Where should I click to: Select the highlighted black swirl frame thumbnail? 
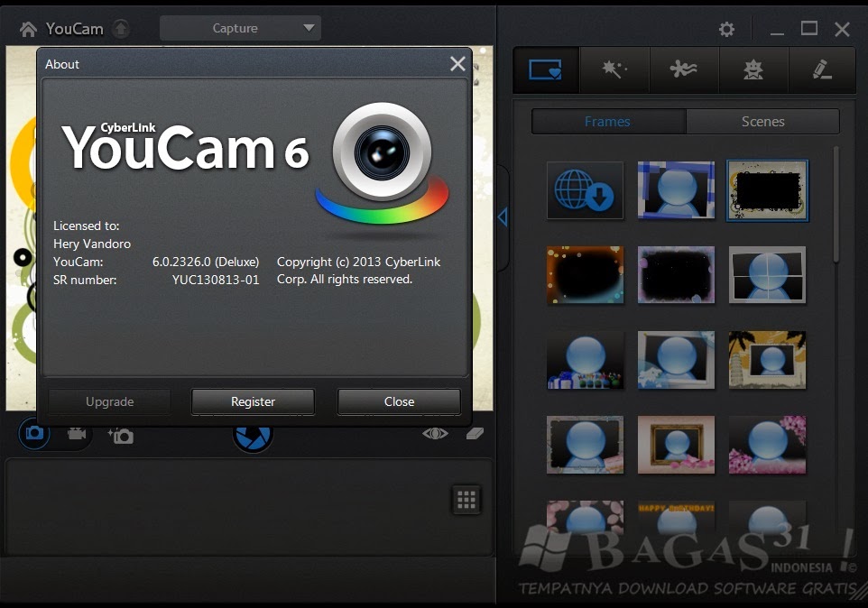click(767, 190)
